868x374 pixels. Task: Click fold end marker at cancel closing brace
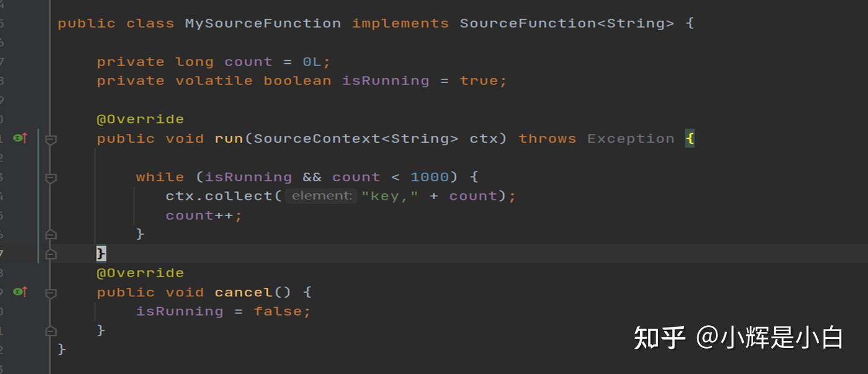(x=51, y=331)
